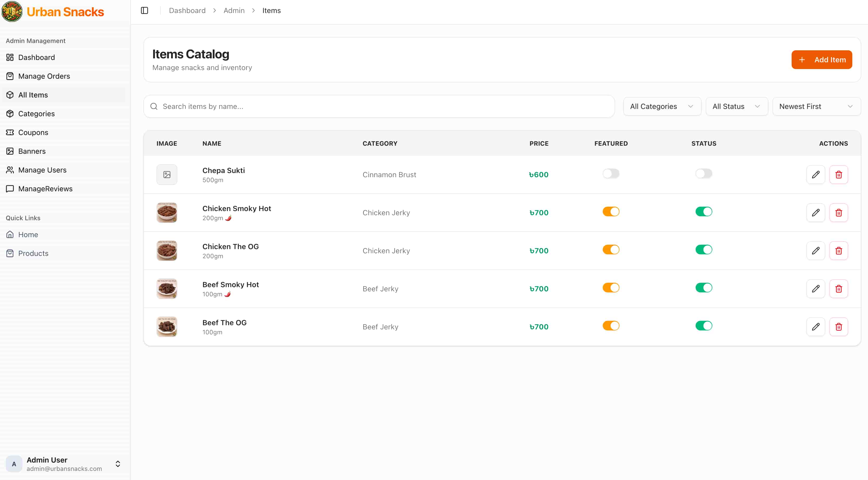Screen dimensions: 868x480
Task: Activate status for Chepa Sukti
Action: point(704,174)
